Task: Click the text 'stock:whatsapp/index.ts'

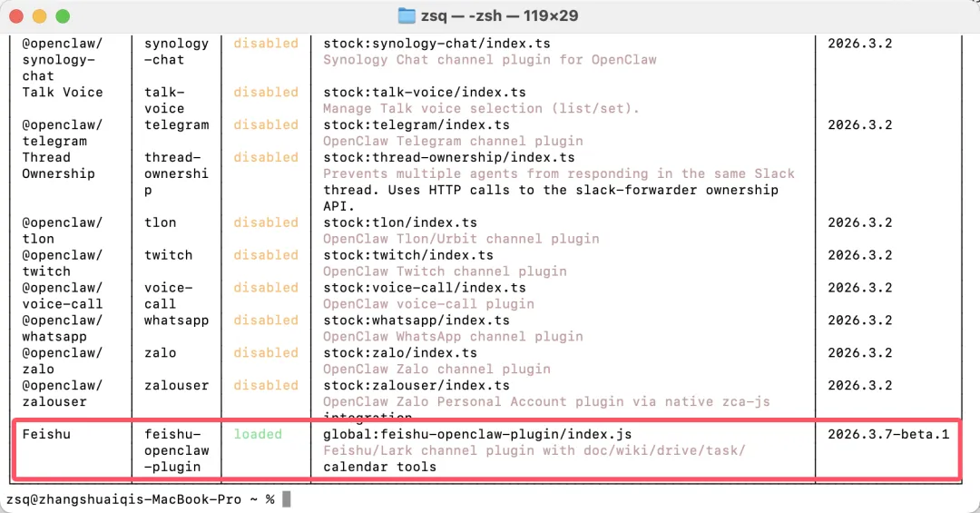Action: [416, 321]
